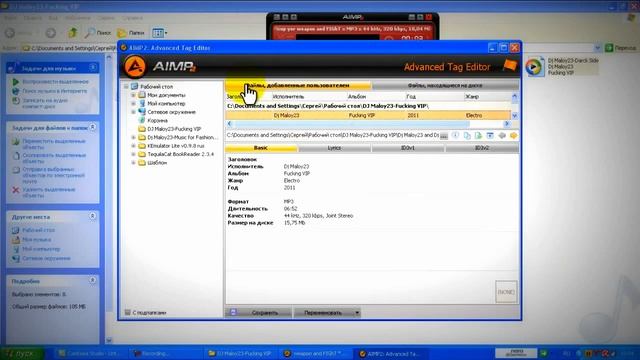
Task: Open the Пуск start button
Action: coord(21,353)
